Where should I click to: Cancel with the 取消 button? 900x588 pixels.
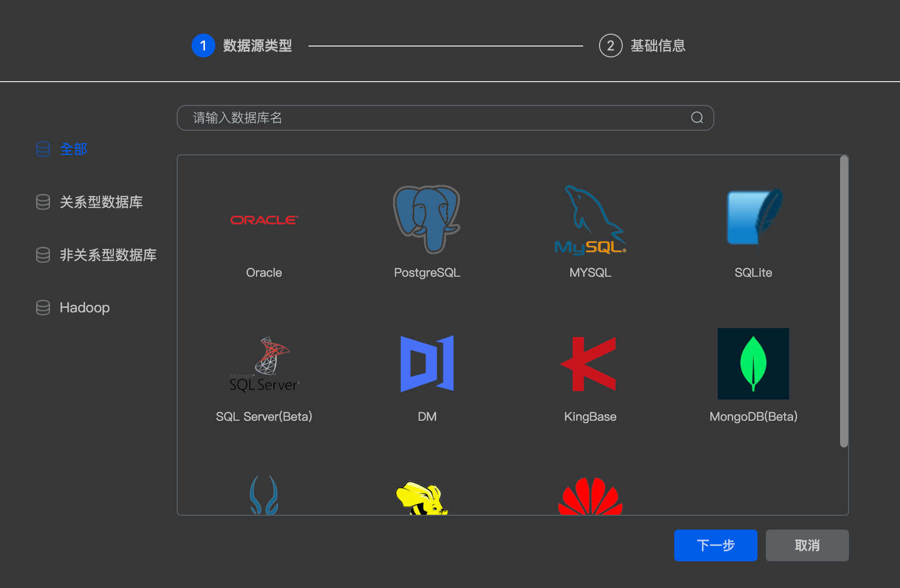(807, 545)
